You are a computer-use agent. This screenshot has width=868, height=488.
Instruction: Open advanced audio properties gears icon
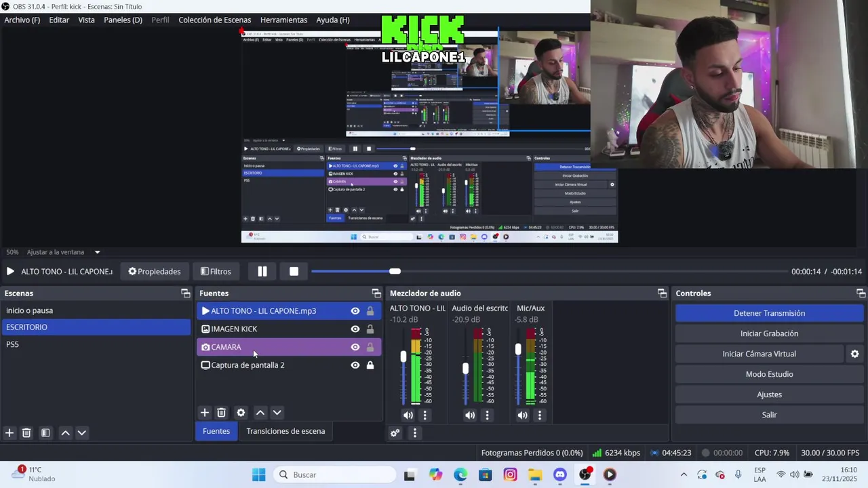(x=395, y=432)
